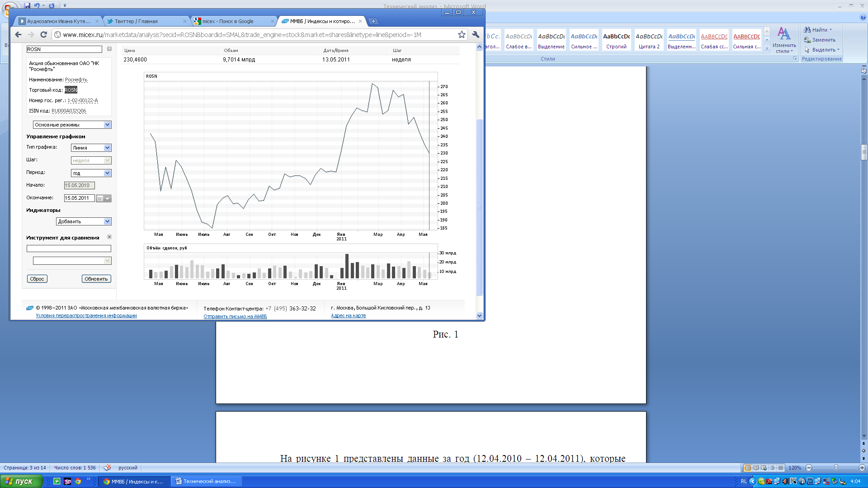Open the Основные режимы dropdown
This screenshot has width=868, height=488.
pos(72,125)
